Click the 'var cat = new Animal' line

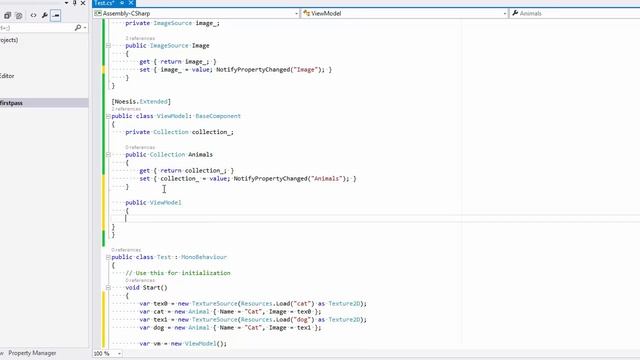[x=230, y=312]
